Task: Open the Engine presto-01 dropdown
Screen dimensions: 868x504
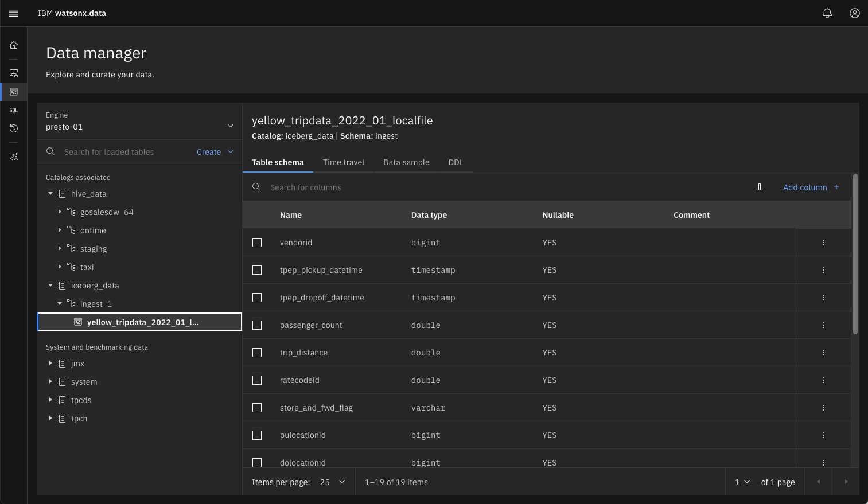Action: [x=139, y=122]
